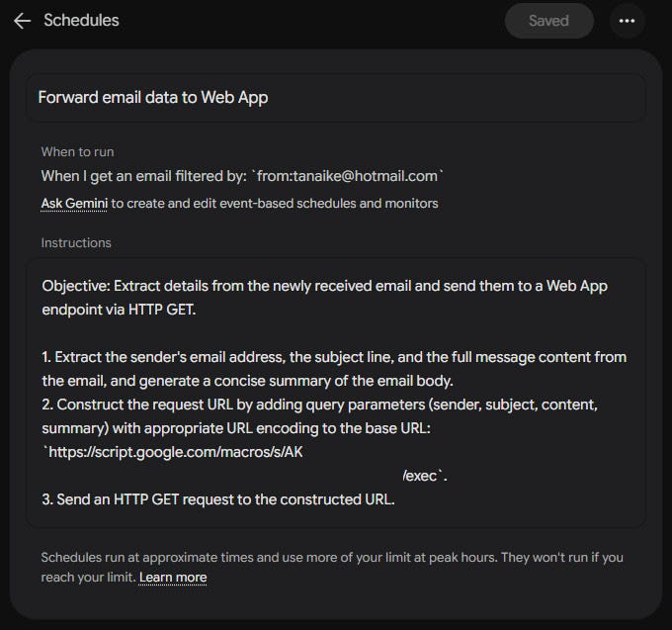Open the Learn more link
The image size is (672, 630).
click(173, 578)
